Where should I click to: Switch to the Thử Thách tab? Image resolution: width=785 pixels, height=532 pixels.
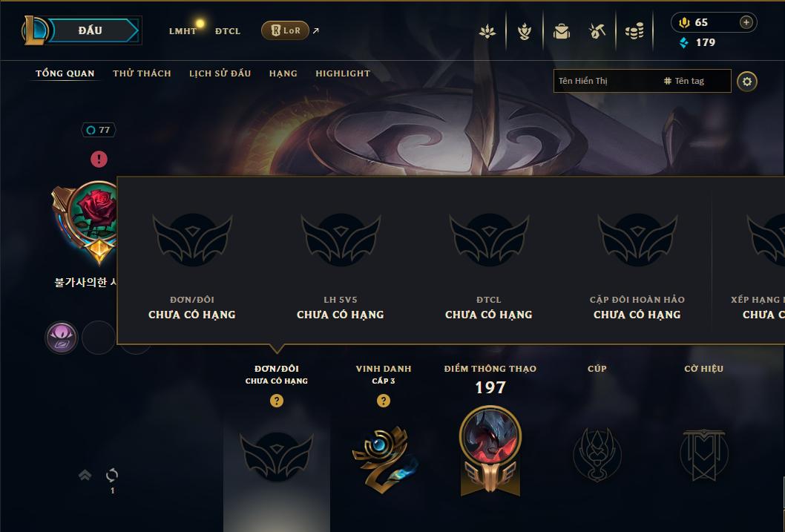point(142,73)
